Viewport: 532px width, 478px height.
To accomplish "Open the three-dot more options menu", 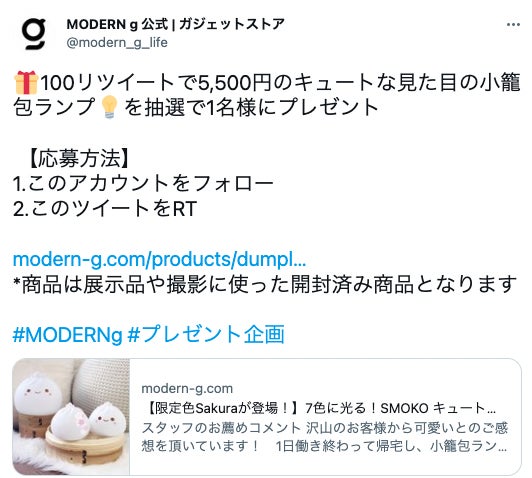I will point(513,24).
